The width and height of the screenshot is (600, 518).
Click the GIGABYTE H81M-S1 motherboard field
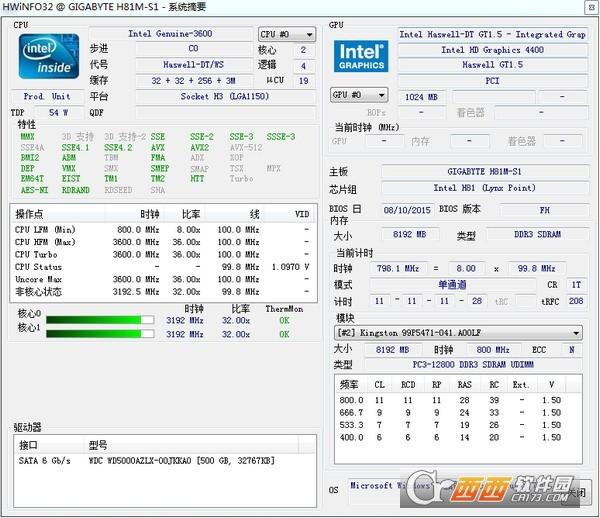tap(485, 171)
